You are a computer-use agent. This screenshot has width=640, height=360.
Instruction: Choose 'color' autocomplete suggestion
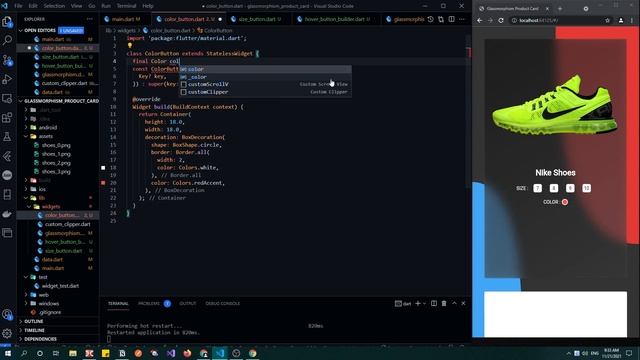tap(265, 69)
